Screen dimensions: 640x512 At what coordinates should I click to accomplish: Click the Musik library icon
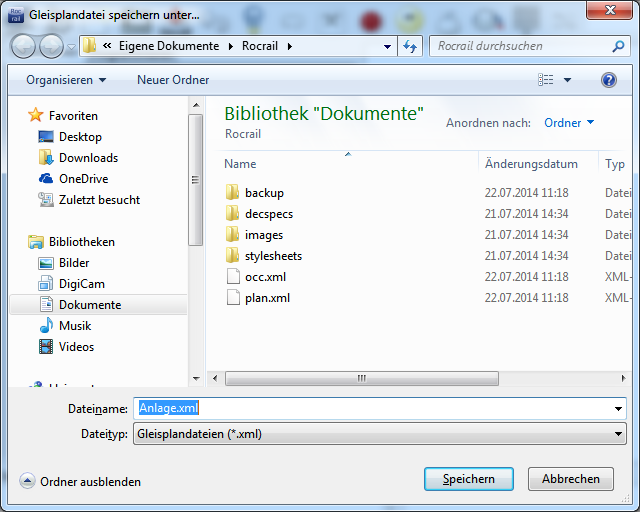[x=46, y=326]
